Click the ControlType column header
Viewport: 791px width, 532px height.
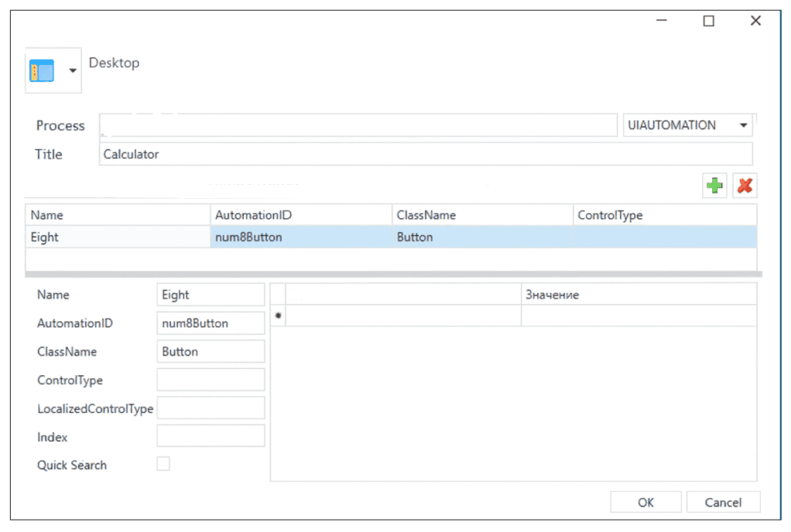pos(663,215)
